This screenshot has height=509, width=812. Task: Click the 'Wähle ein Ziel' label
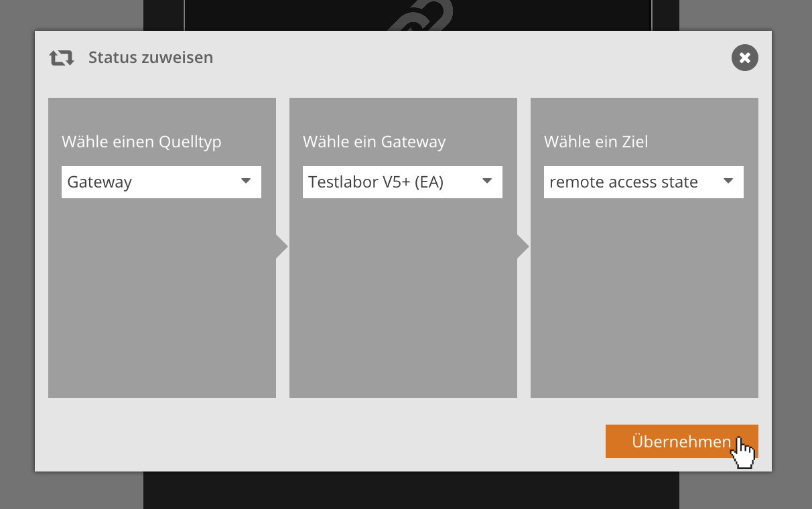pyautogui.click(x=596, y=142)
